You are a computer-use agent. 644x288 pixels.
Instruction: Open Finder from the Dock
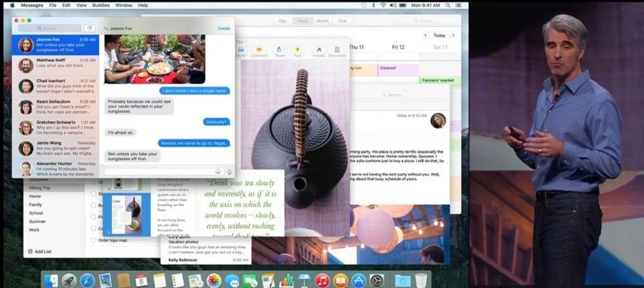point(52,281)
